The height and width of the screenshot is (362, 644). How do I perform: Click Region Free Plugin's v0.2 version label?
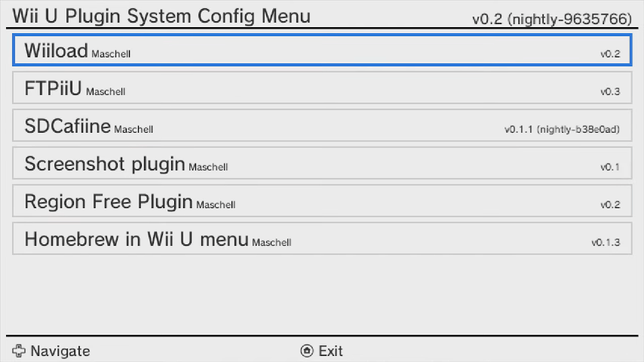point(610,205)
